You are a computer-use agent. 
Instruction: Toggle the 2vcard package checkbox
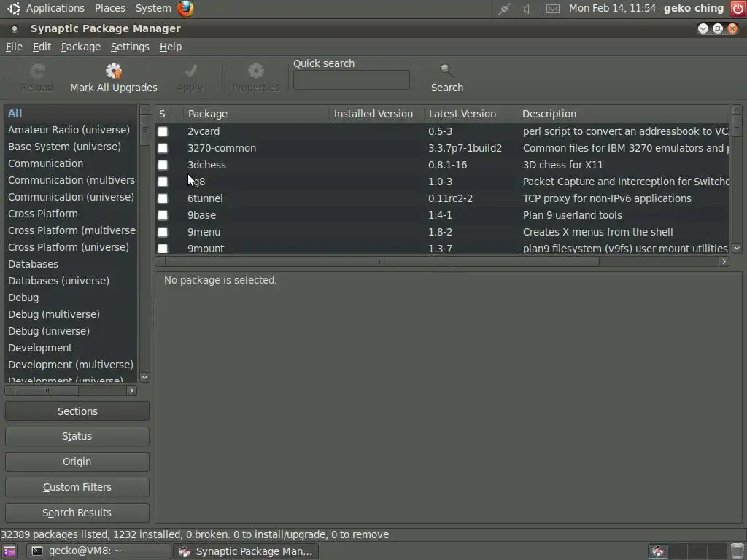(163, 131)
